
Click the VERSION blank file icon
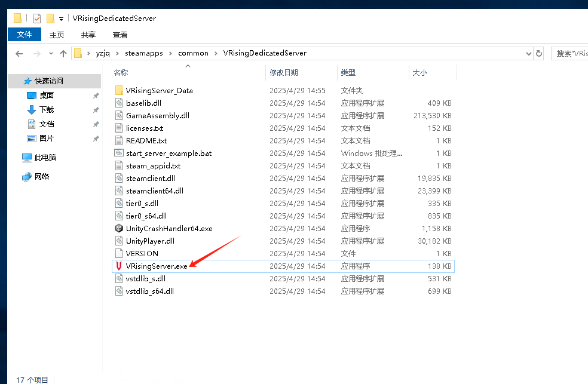pos(119,254)
